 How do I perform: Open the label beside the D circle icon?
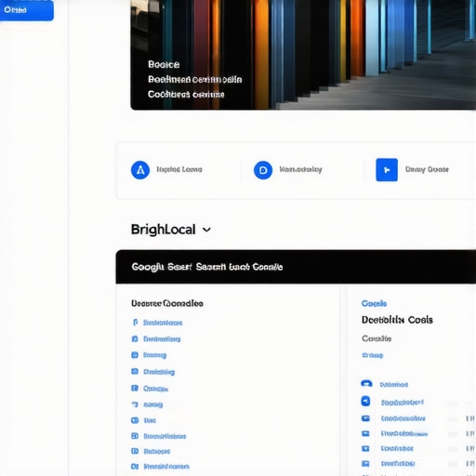[x=301, y=169]
